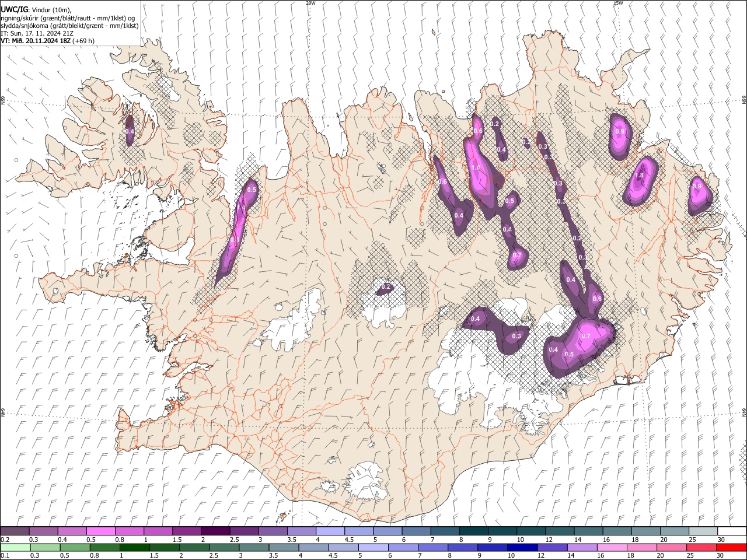Click the medium green 0.5 swatch in lower legend
Screen dimensions: 747x560
coord(75,547)
